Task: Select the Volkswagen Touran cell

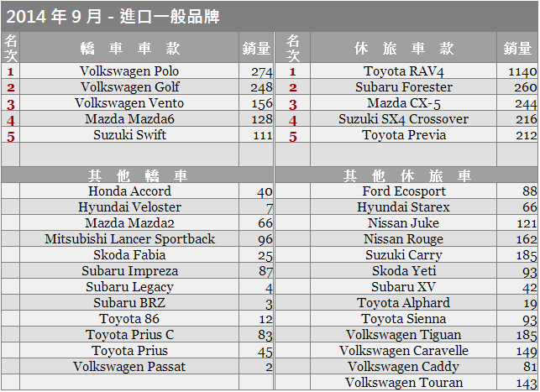Action: (404, 383)
